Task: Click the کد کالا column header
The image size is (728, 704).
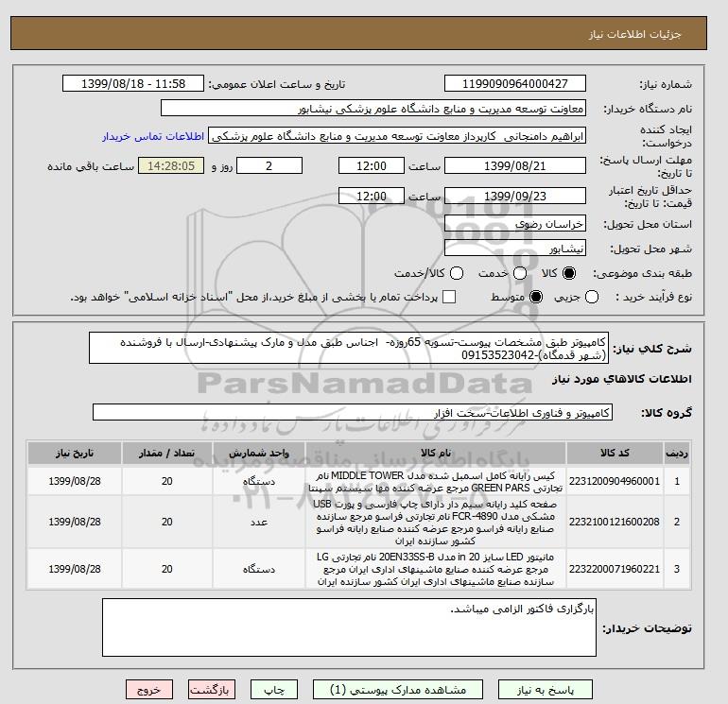Action: pyautogui.click(x=615, y=453)
